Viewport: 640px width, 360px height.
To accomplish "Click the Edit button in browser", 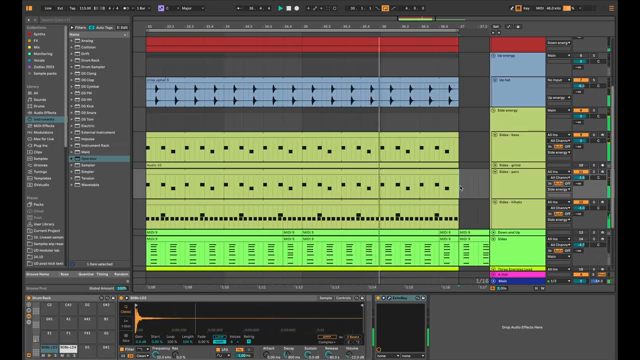I will 122,28.
